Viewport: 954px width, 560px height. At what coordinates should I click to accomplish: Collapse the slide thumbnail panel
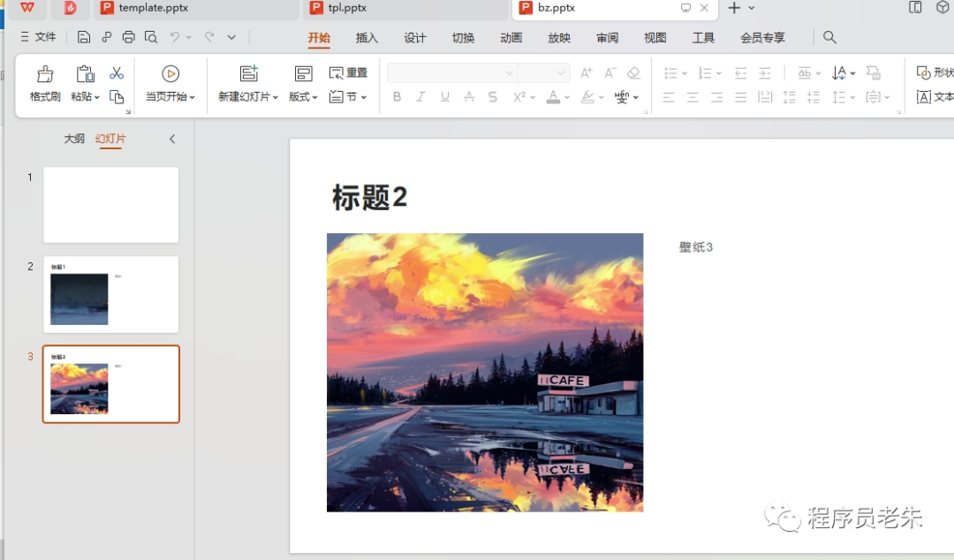pos(172,139)
